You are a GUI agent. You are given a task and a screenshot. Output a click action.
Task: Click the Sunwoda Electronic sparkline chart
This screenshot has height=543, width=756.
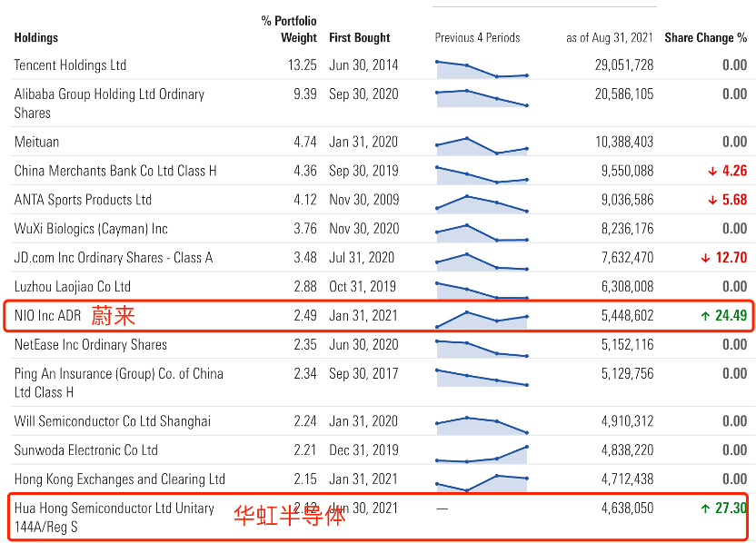[482, 454]
